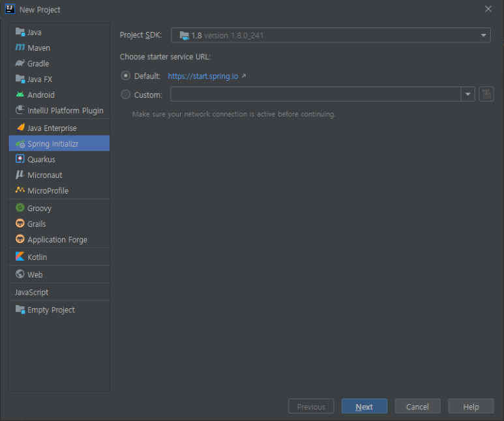Click the Quarkus icon

coord(20,159)
